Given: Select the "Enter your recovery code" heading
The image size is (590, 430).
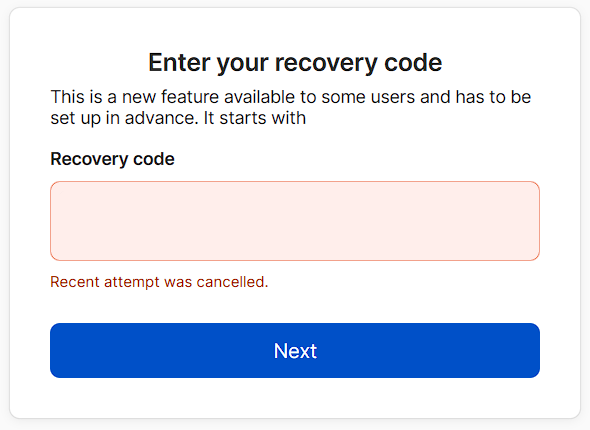Looking at the screenshot, I should 295,63.
